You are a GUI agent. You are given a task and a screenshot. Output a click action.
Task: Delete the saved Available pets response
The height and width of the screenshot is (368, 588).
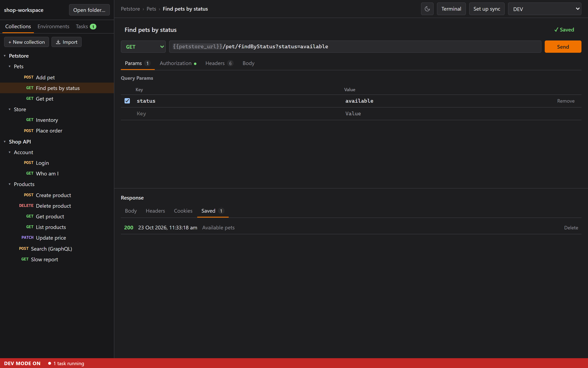pyautogui.click(x=571, y=228)
